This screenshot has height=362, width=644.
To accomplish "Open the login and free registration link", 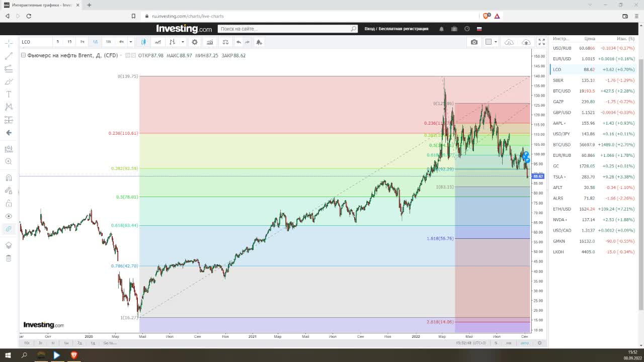I will (396, 29).
